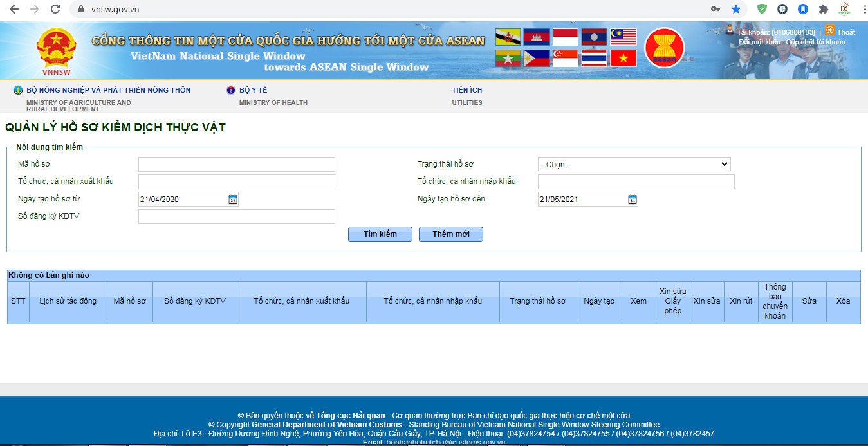This screenshot has height=446, width=868.
Task: Click the page title Quản lý hồ sơ kiểm dịch thực vật
Action: pyautogui.click(x=115, y=127)
